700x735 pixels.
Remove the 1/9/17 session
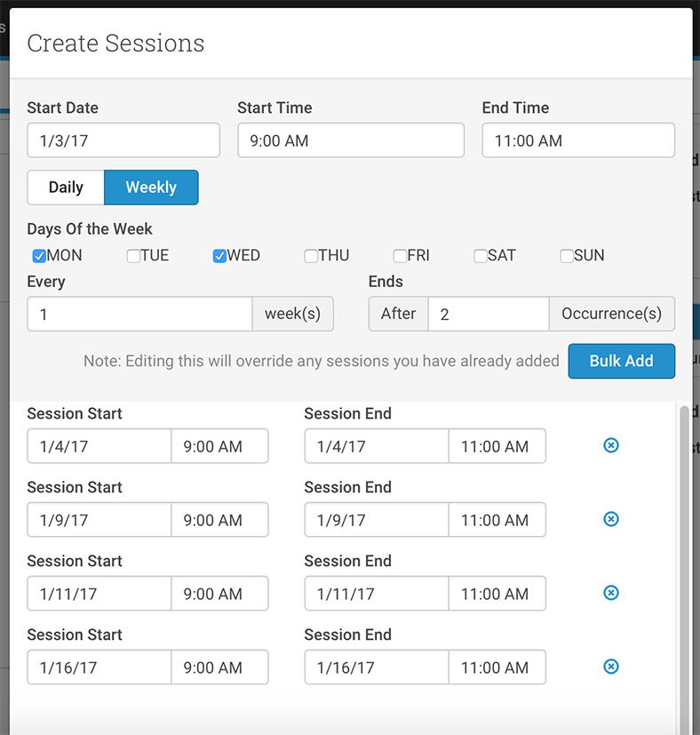pos(610,519)
